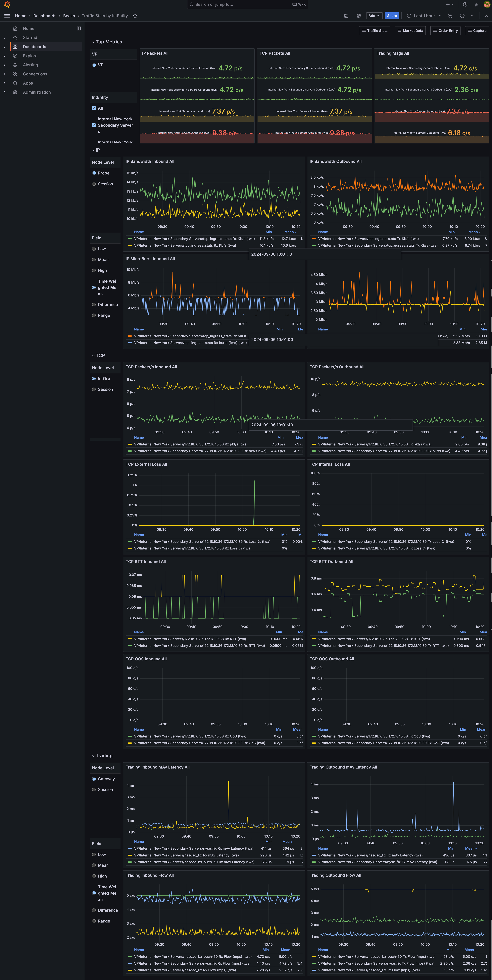Go to Beeks breadcrumb link
The image size is (492, 980).
coord(69,16)
